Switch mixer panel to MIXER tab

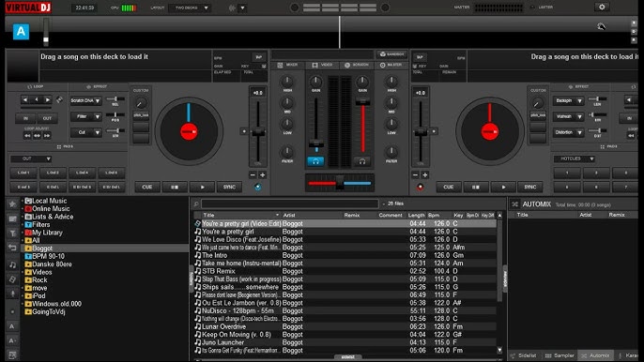287,65
